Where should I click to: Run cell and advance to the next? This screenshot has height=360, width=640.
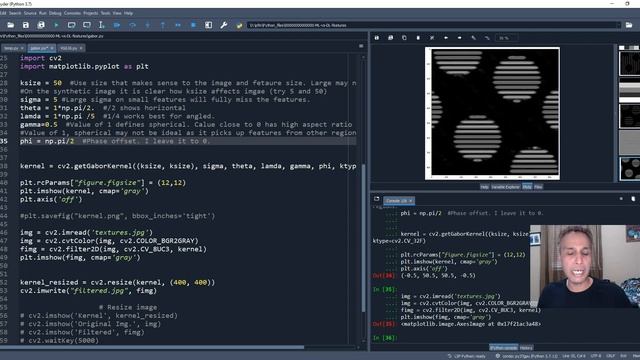point(87,25)
